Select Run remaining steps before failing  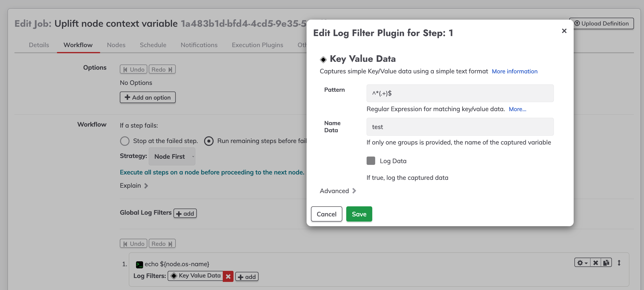(x=209, y=141)
